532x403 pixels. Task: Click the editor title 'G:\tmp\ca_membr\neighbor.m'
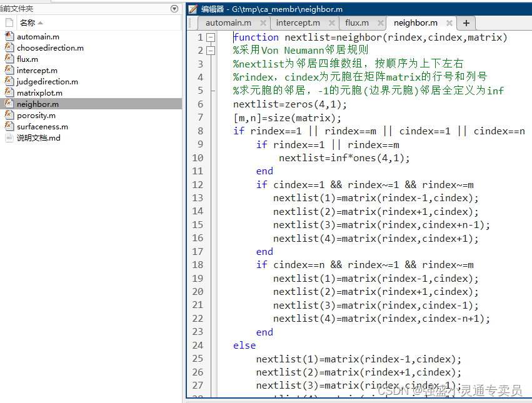tap(287, 9)
